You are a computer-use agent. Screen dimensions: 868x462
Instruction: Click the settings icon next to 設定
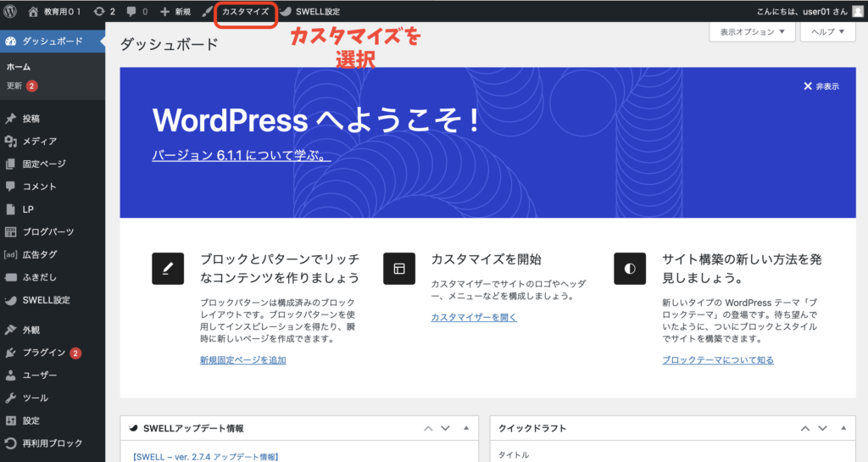click(x=10, y=420)
